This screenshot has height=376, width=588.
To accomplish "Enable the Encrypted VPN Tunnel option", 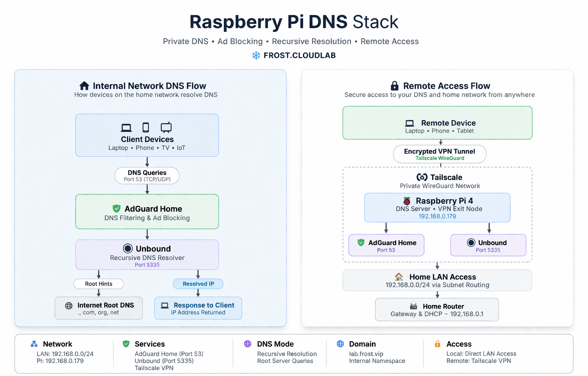I will click(439, 154).
